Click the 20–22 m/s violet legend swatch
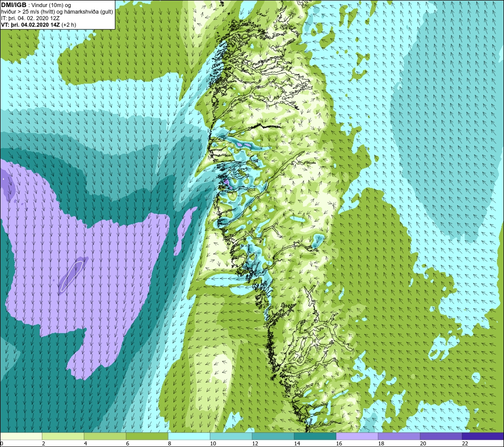504x447 pixels. pyautogui.click(x=441, y=436)
